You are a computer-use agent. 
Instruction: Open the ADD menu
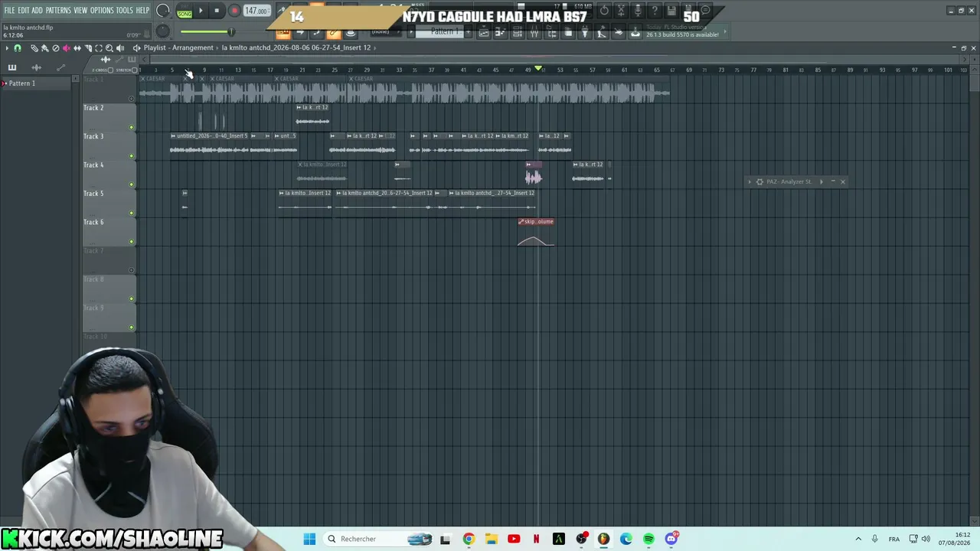37,11
